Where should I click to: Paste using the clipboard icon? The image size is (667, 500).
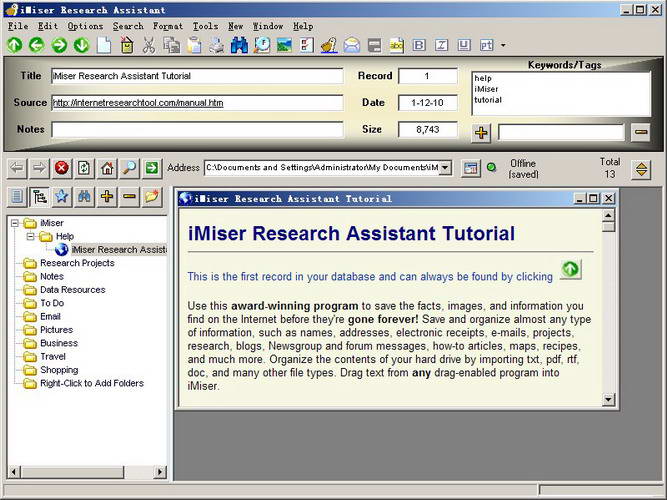[x=194, y=45]
